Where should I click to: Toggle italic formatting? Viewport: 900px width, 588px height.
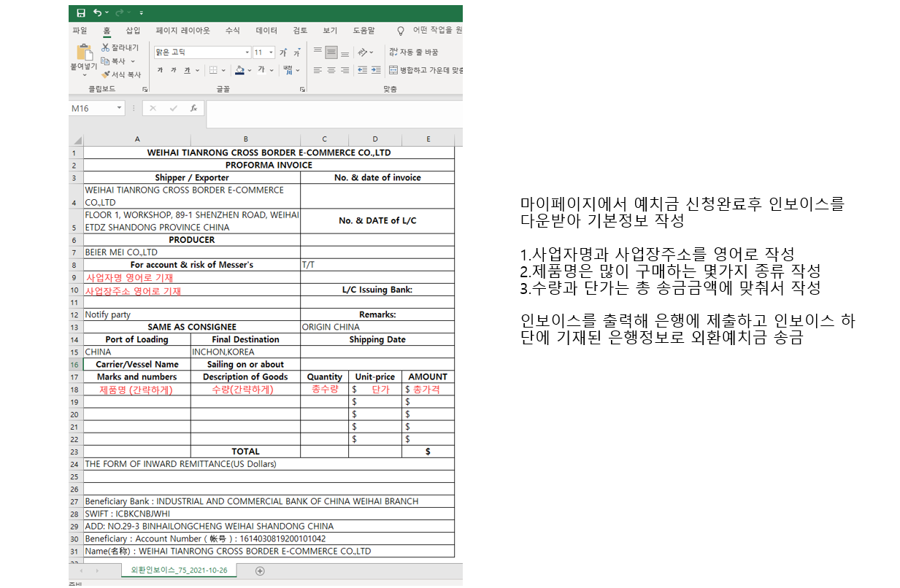[x=173, y=70]
